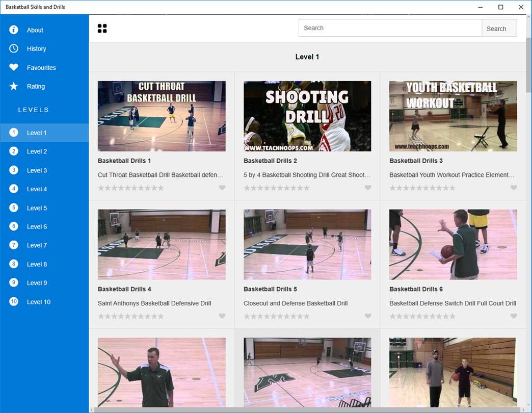Switch to Level 2 label

37,151
